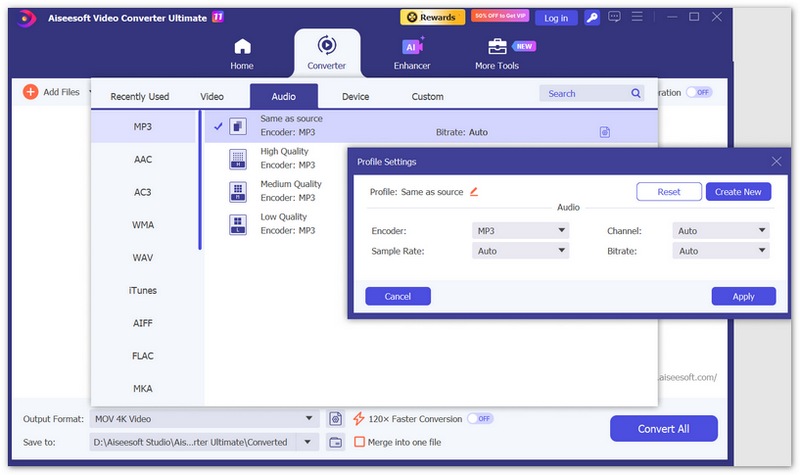800x475 pixels.
Task: Open the output folder icon
Action: pos(335,442)
